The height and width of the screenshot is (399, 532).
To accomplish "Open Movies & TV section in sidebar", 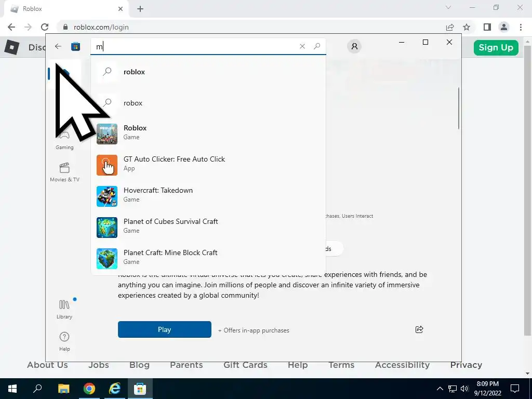I will [x=64, y=172].
